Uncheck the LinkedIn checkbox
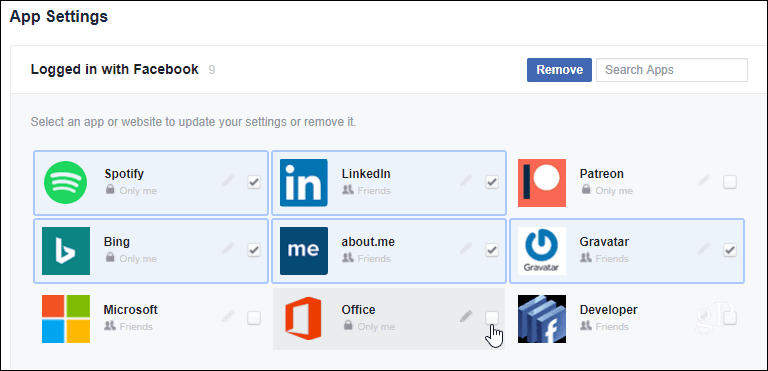This screenshot has height=371, width=768. pos(492,182)
